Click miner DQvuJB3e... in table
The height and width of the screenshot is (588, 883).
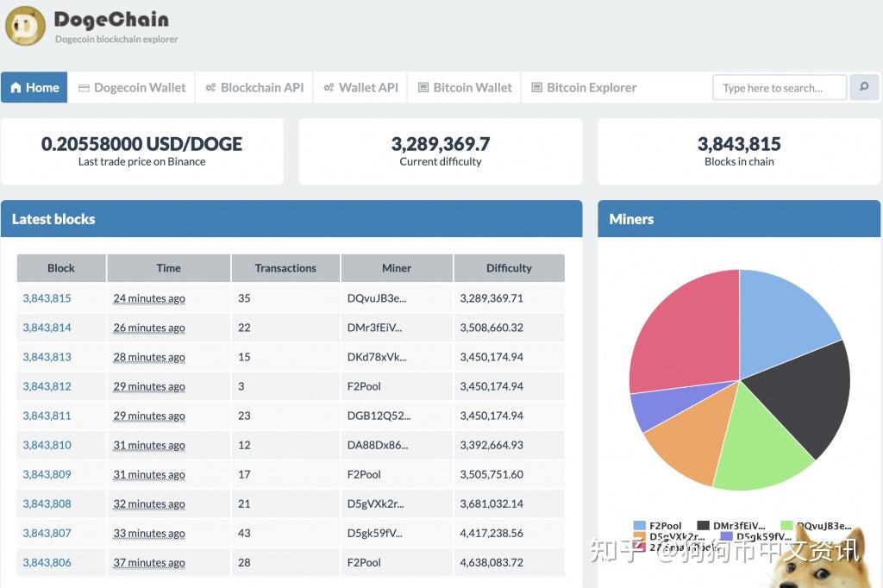376,298
